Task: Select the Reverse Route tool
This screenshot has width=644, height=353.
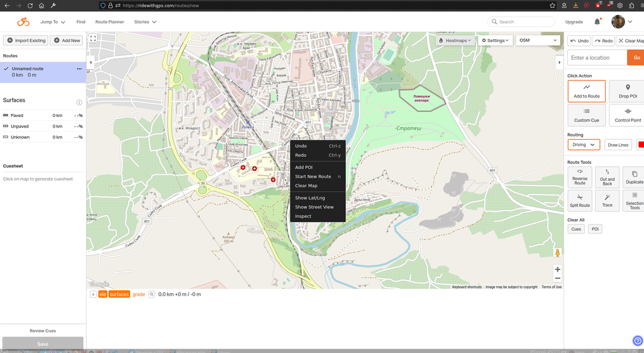Action: [x=580, y=177]
